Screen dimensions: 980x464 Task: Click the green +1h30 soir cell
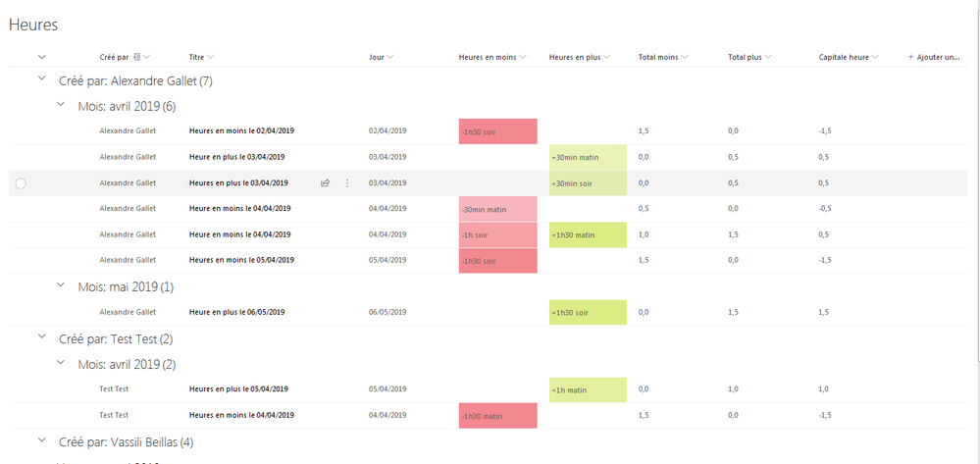pyautogui.click(x=588, y=312)
